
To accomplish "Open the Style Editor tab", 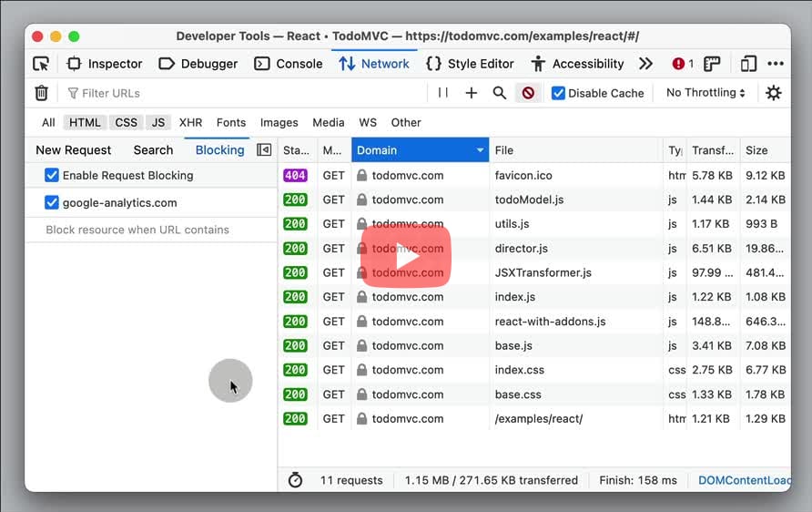I will click(470, 64).
